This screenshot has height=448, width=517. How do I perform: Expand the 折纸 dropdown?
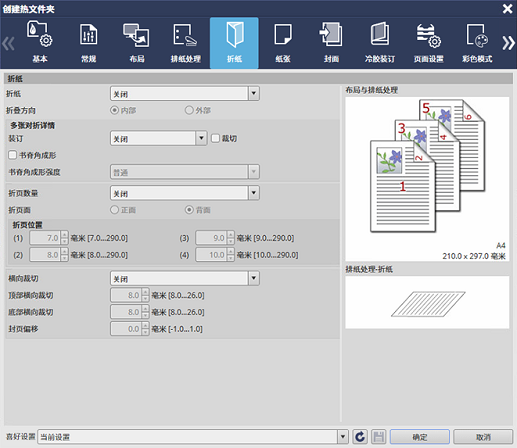point(185,94)
